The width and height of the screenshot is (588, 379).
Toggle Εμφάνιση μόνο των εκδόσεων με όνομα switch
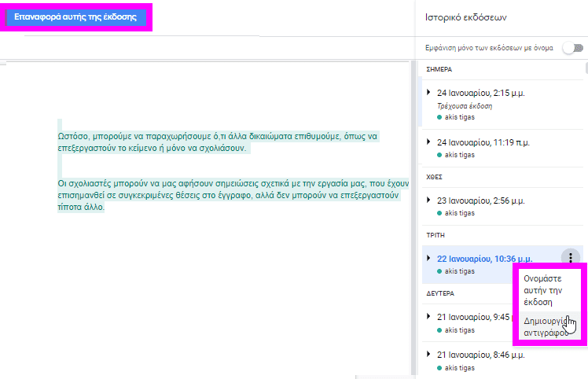[573, 48]
